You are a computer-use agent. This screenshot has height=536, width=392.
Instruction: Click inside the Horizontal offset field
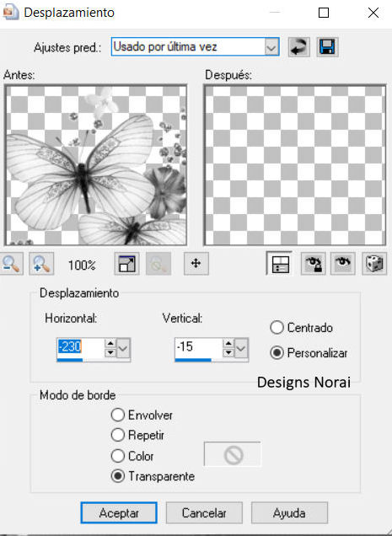(x=81, y=347)
